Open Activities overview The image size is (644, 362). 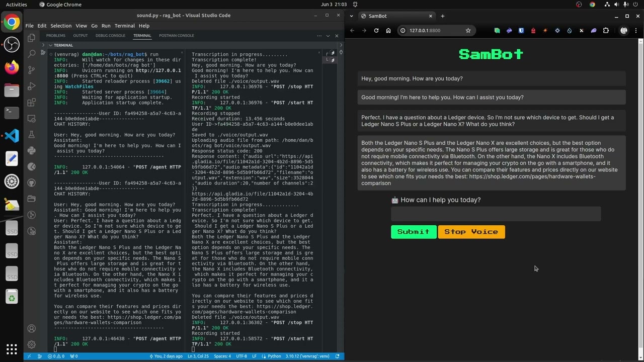click(x=16, y=5)
